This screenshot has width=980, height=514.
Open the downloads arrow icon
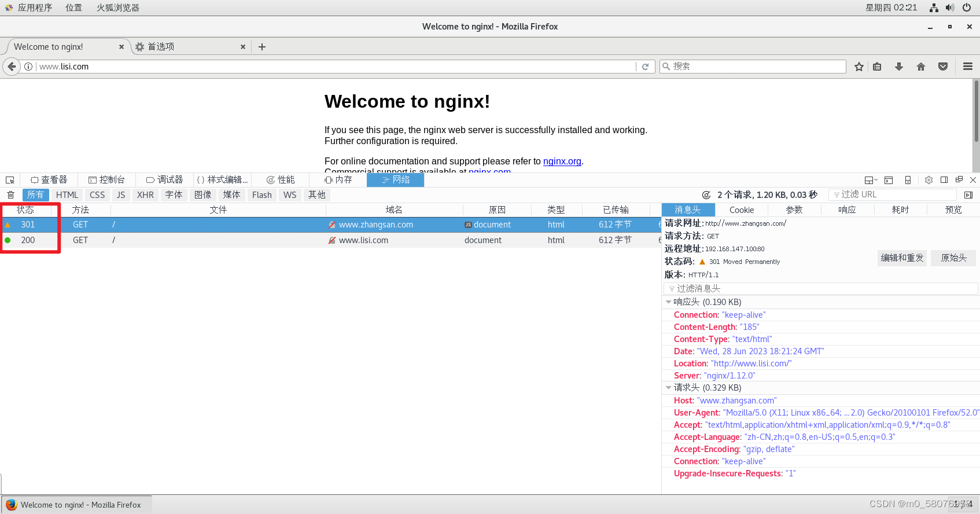click(899, 67)
